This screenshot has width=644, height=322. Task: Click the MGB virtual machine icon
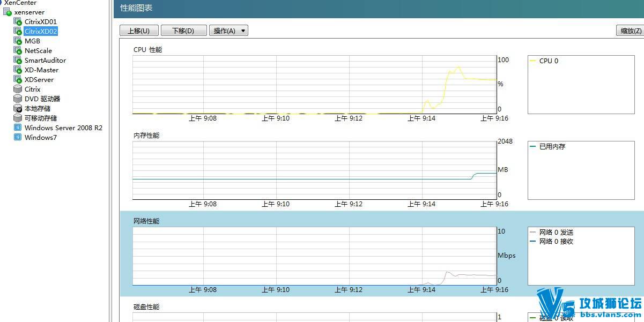pos(18,41)
